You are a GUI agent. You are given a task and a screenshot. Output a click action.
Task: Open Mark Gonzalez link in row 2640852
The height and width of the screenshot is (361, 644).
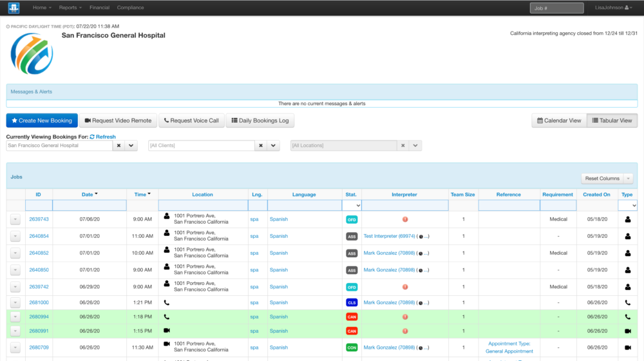click(x=389, y=253)
